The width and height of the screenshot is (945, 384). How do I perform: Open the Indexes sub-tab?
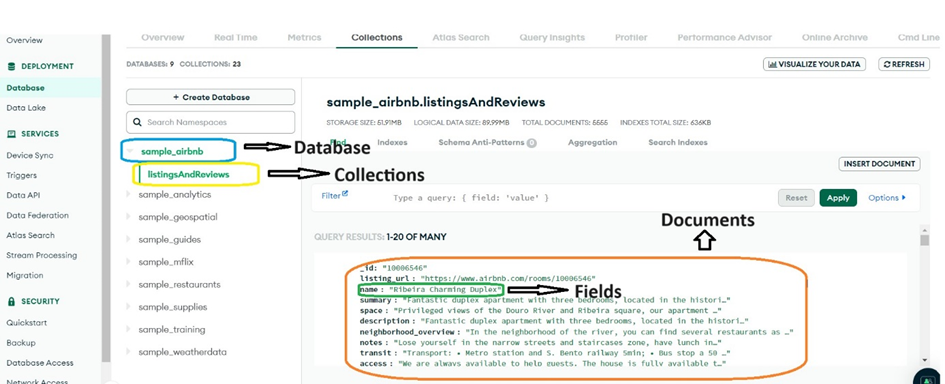coord(392,143)
